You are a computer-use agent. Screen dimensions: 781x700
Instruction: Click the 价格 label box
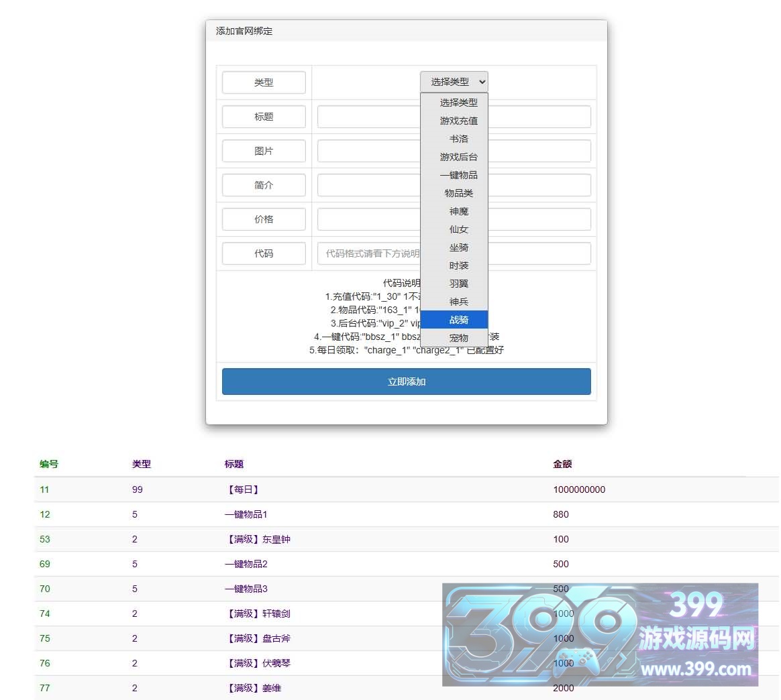[264, 219]
